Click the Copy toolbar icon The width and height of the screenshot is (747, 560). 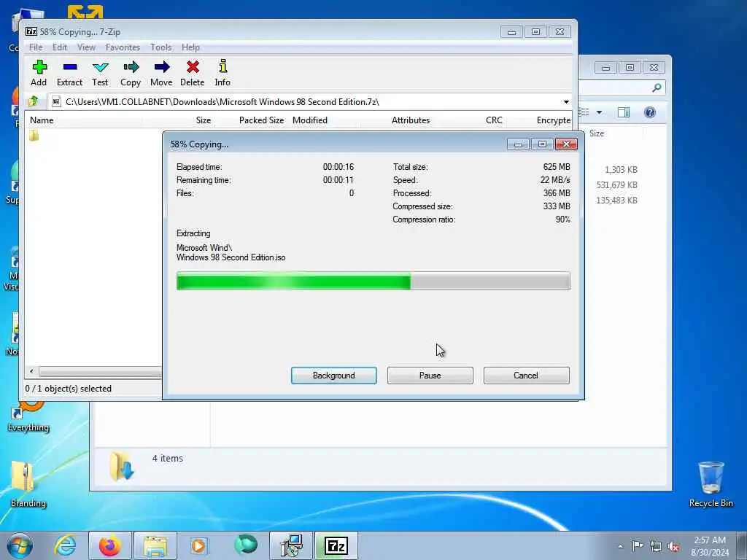[x=131, y=73]
